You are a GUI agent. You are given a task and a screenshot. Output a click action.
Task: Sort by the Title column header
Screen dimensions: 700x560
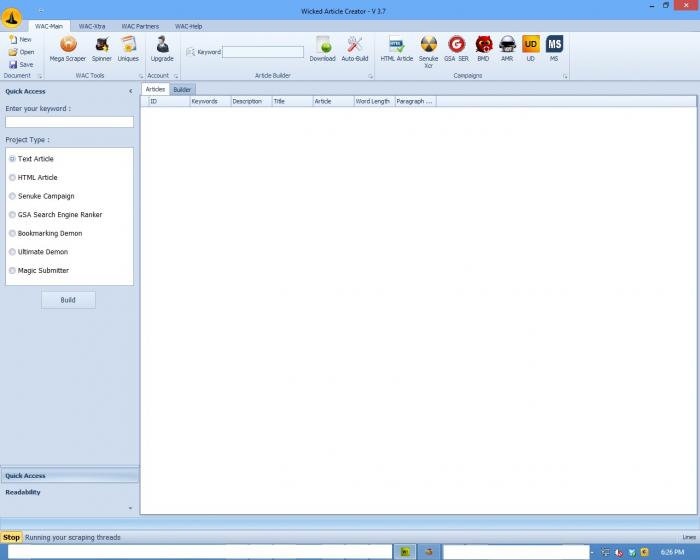(292, 101)
